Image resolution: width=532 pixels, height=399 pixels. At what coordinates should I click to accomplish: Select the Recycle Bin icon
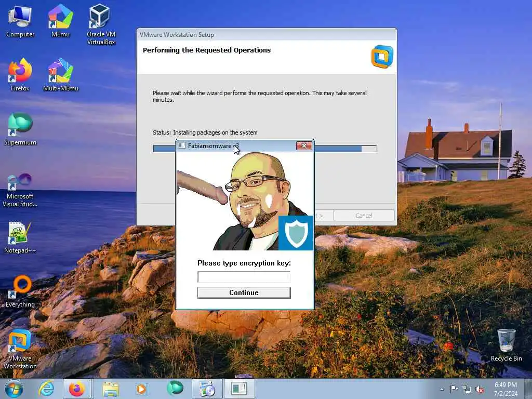[506, 345]
